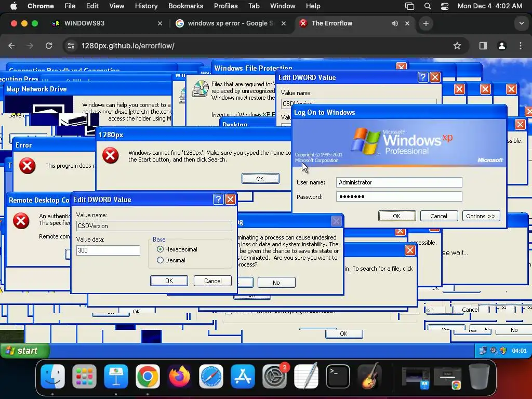Image resolution: width=532 pixels, height=399 pixels.
Task: Click OK in the front Edit DWORD dialog
Action: pos(169,281)
